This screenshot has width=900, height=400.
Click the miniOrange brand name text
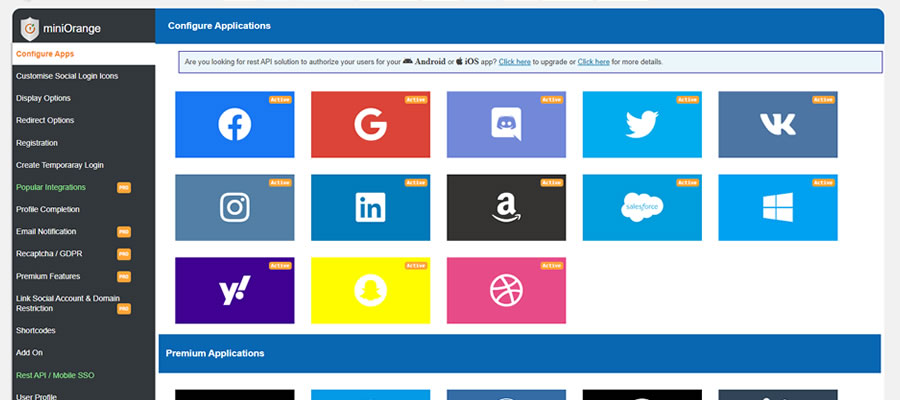(72, 29)
